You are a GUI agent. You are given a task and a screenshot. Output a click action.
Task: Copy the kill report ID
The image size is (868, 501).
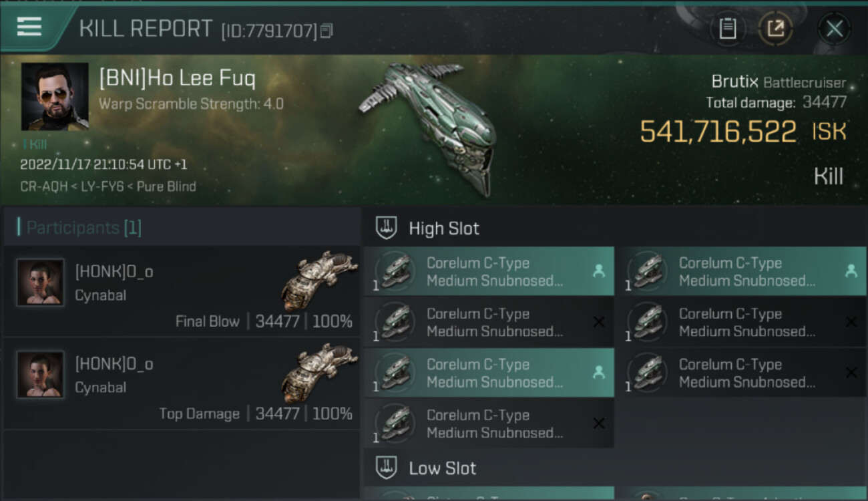[x=327, y=31]
